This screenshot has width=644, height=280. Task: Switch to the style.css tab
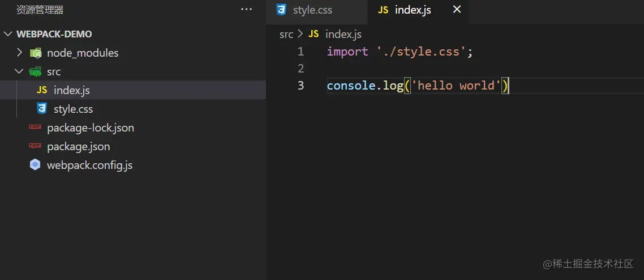(x=312, y=10)
